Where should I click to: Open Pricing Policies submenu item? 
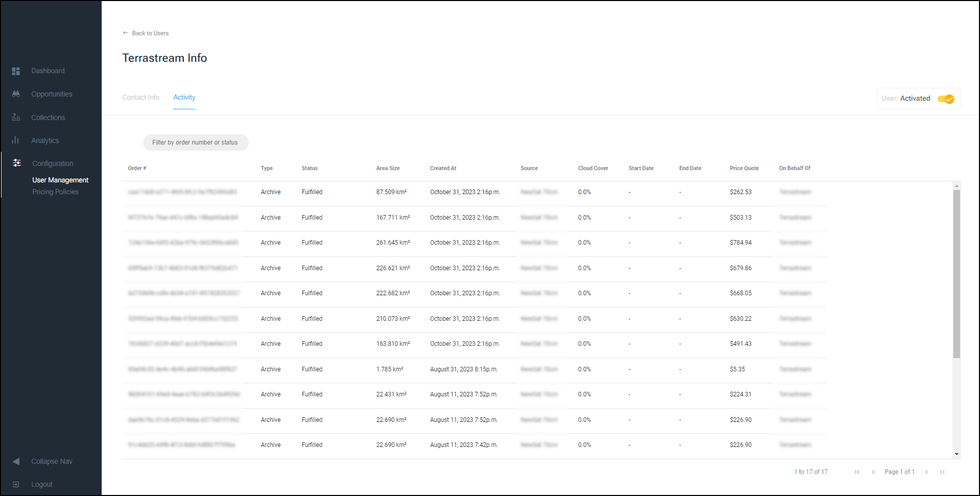(55, 192)
